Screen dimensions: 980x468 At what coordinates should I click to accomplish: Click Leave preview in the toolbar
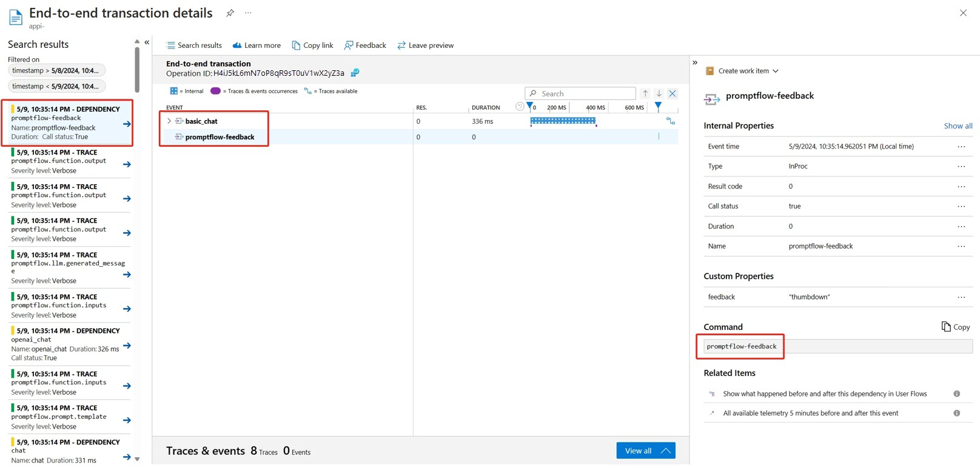(x=425, y=45)
